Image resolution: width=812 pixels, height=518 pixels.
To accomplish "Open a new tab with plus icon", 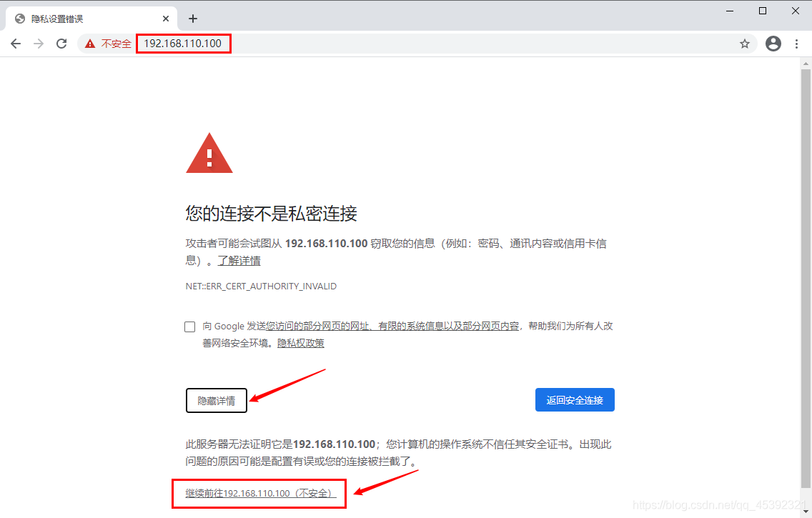I will 193,19.
